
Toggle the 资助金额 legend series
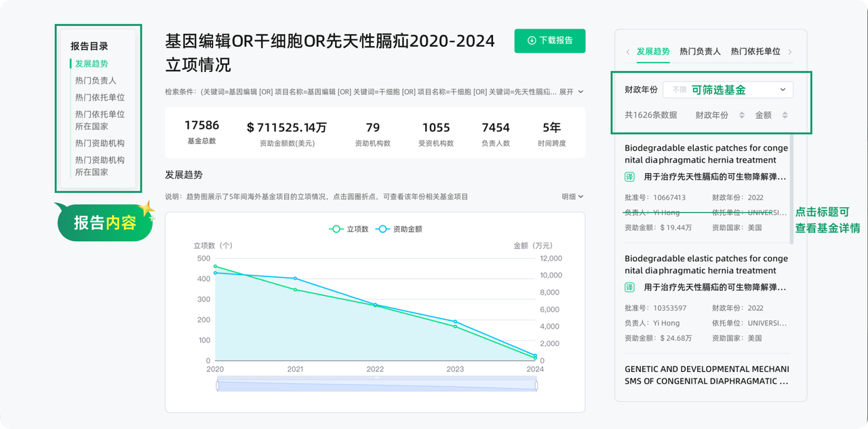pyautogui.click(x=399, y=229)
